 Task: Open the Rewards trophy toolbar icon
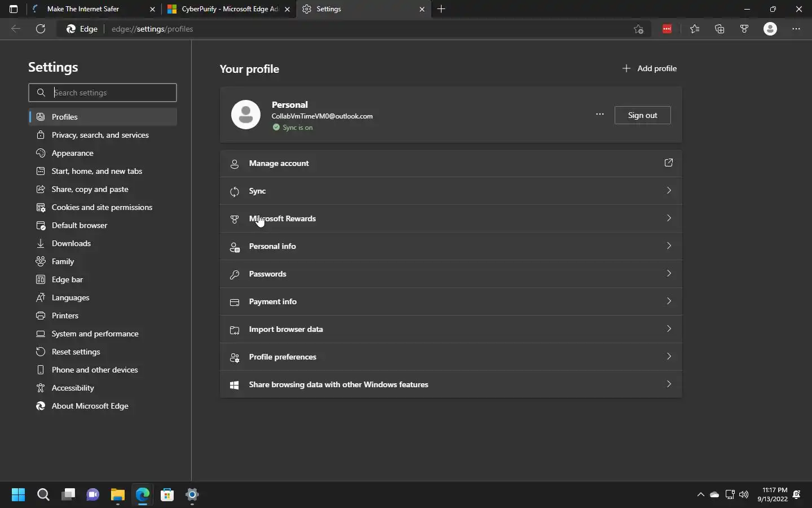(x=744, y=29)
